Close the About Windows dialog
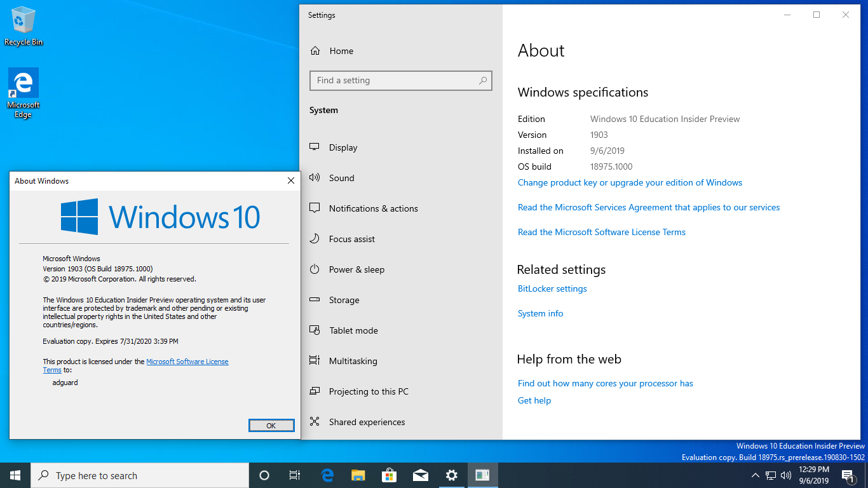Viewport: 868px width, 488px height. pos(291,180)
